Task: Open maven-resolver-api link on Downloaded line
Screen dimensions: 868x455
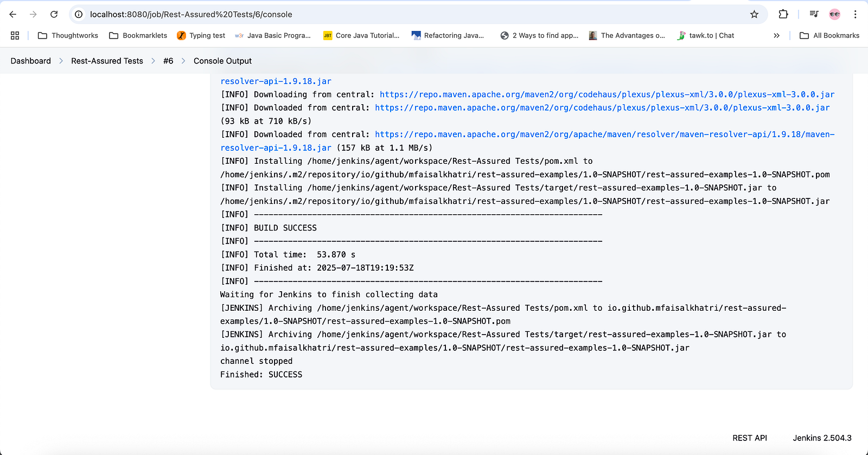Action: (605, 134)
